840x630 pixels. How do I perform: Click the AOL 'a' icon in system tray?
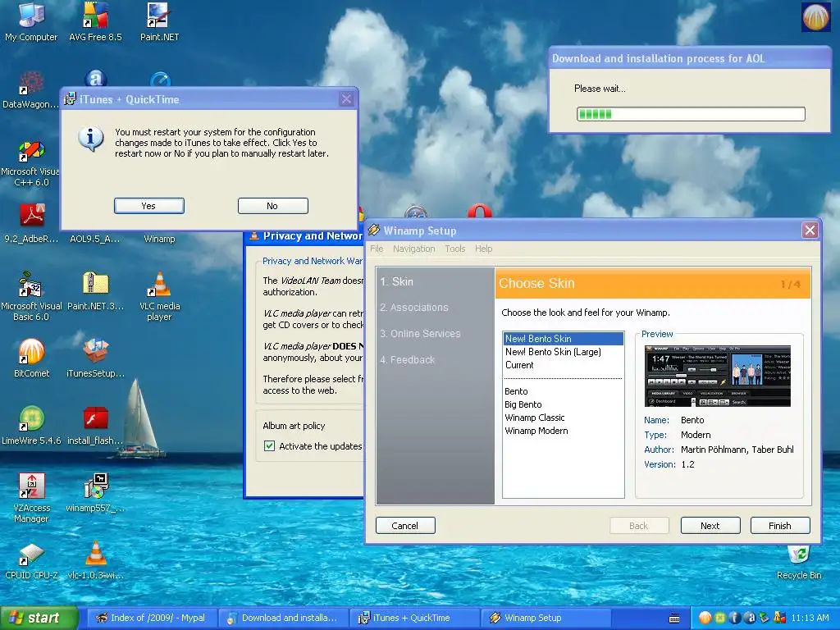point(750,618)
